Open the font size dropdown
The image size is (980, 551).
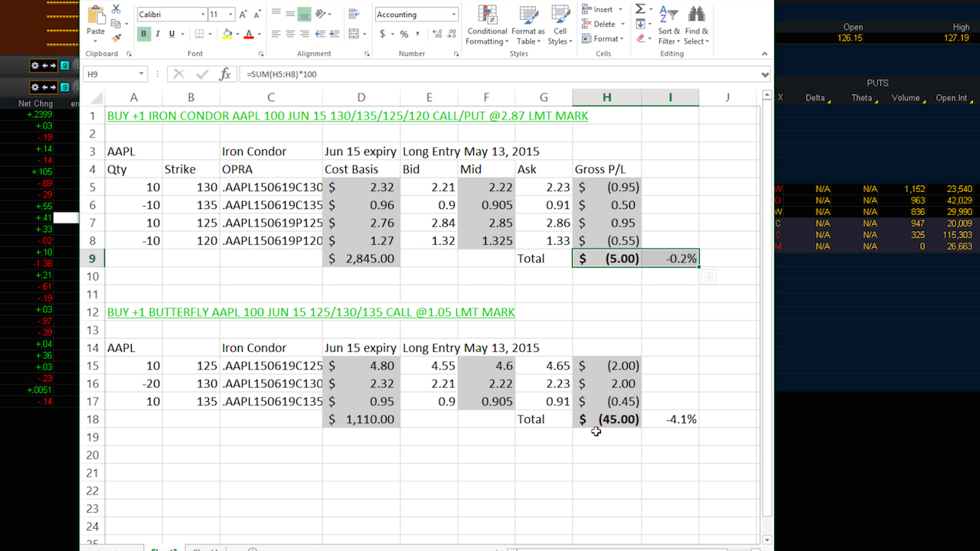231,15
